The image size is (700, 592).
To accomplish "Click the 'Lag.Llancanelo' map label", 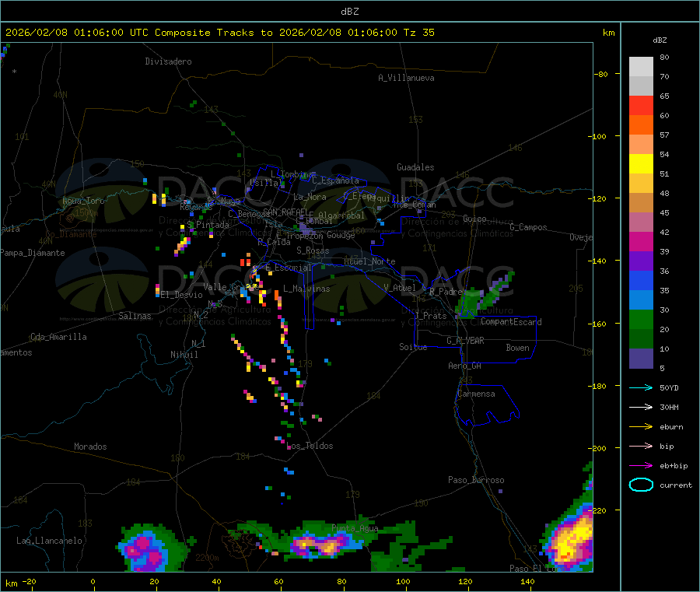I will coord(50,541).
